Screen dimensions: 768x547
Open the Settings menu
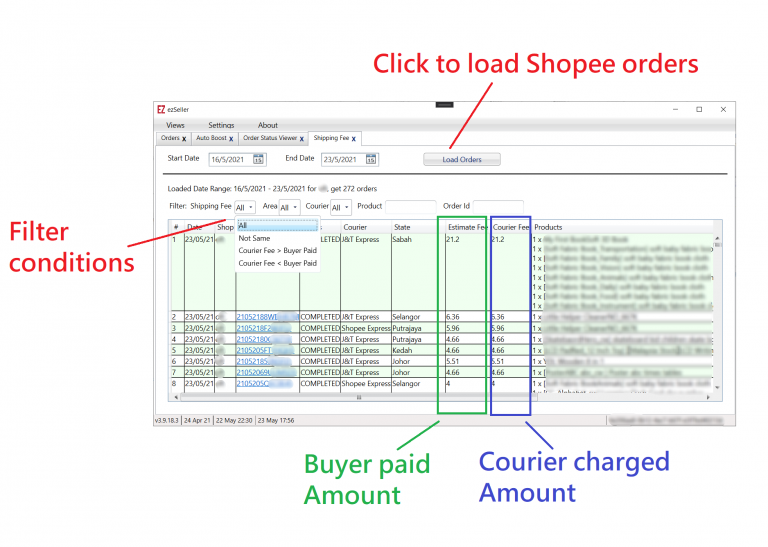click(221, 125)
